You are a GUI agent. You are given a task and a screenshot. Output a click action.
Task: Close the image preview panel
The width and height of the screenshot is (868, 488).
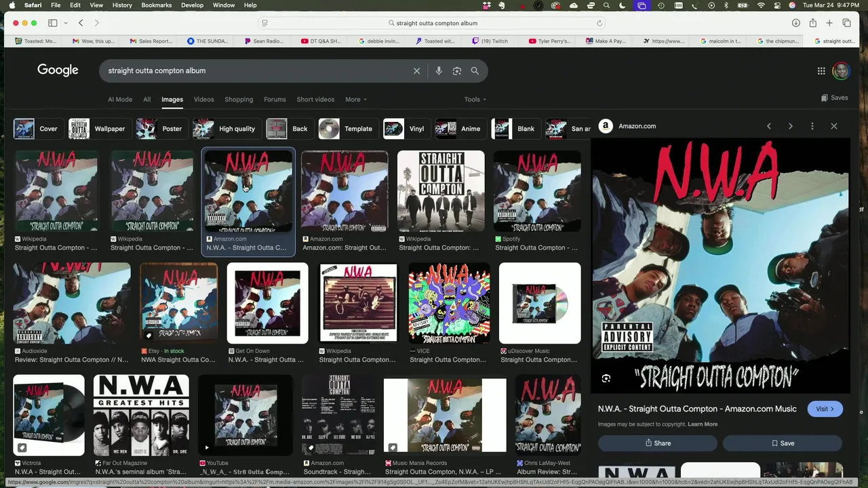[834, 126]
